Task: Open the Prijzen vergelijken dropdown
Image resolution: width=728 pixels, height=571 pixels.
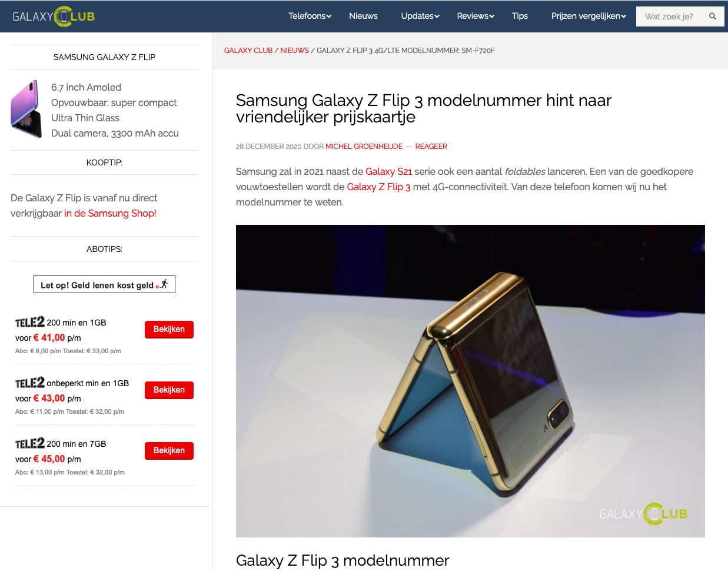Action: pyautogui.click(x=589, y=16)
